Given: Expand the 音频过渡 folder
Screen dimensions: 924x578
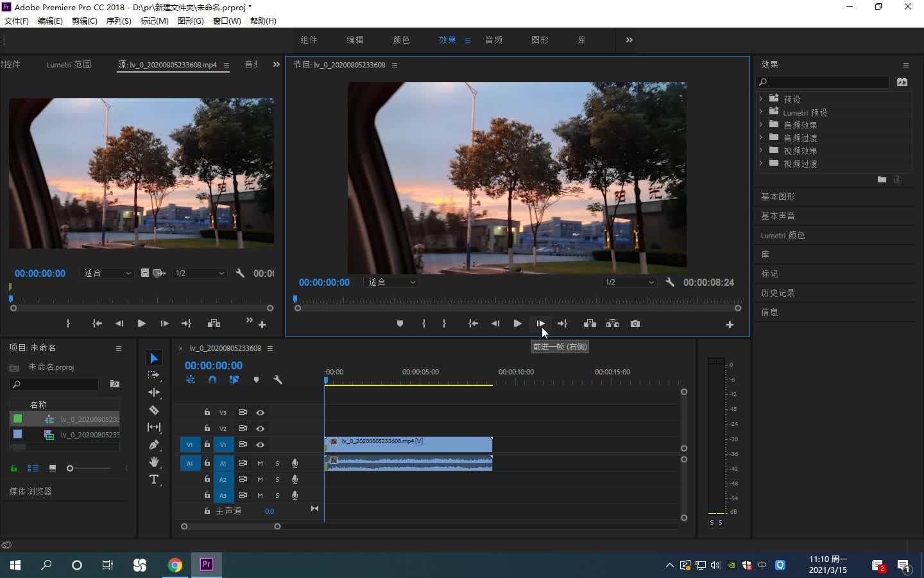Looking at the screenshot, I should pyautogui.click(x=761, y=137).
